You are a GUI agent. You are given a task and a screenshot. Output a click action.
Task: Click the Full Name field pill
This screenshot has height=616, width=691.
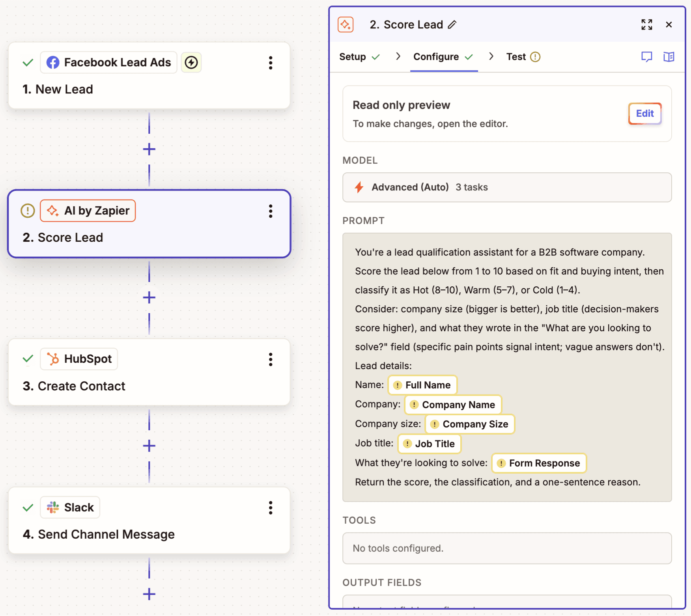click(x=422, y=385)
